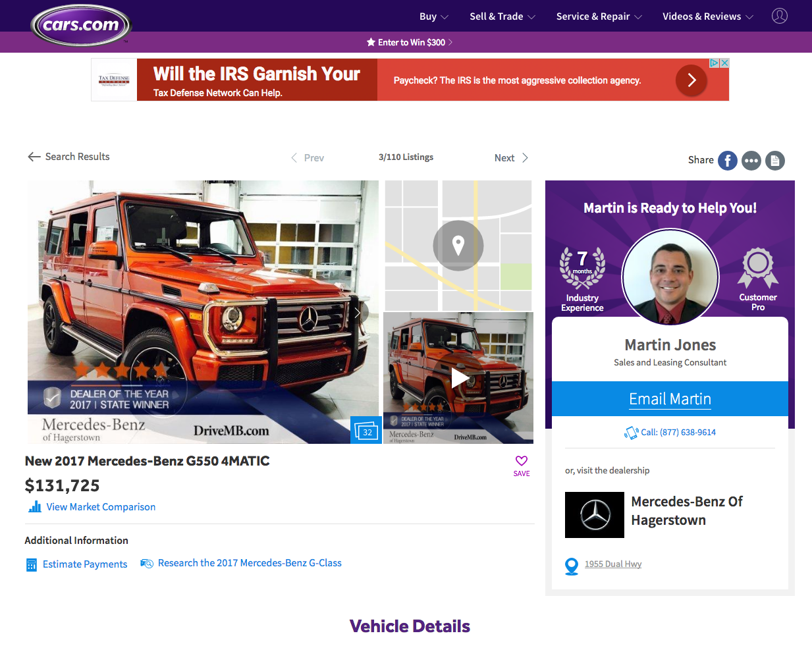The image size is (812, 646).
Task: Advance main photo with right arrow
Action: (x=358, y=313)
